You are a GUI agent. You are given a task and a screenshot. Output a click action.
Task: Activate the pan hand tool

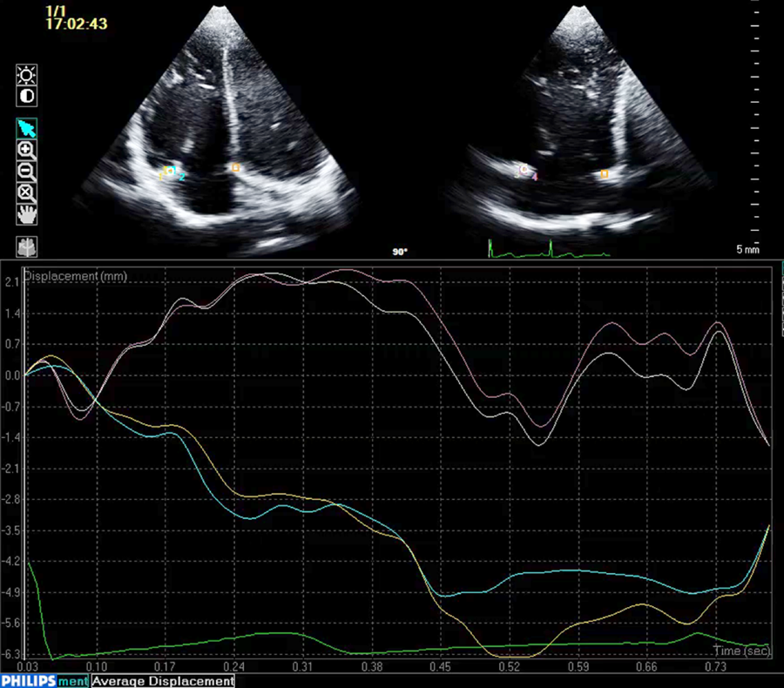click(x=25, y=213)
